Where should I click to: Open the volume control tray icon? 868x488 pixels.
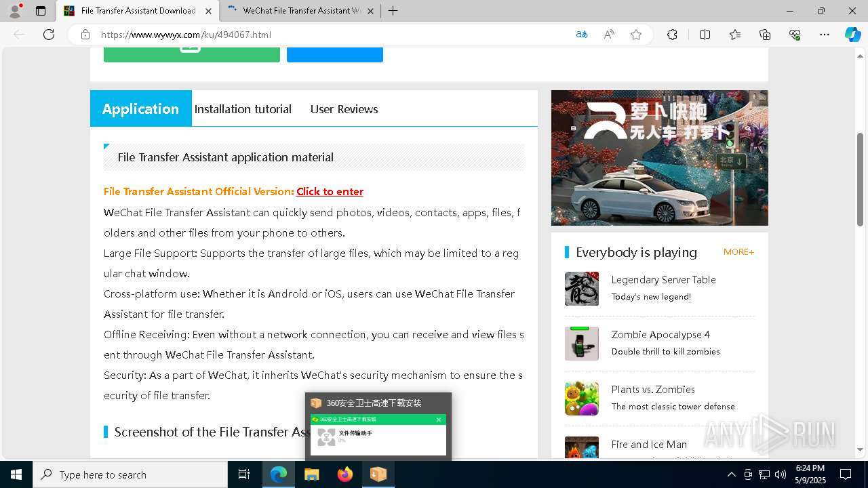coord(781,474)
